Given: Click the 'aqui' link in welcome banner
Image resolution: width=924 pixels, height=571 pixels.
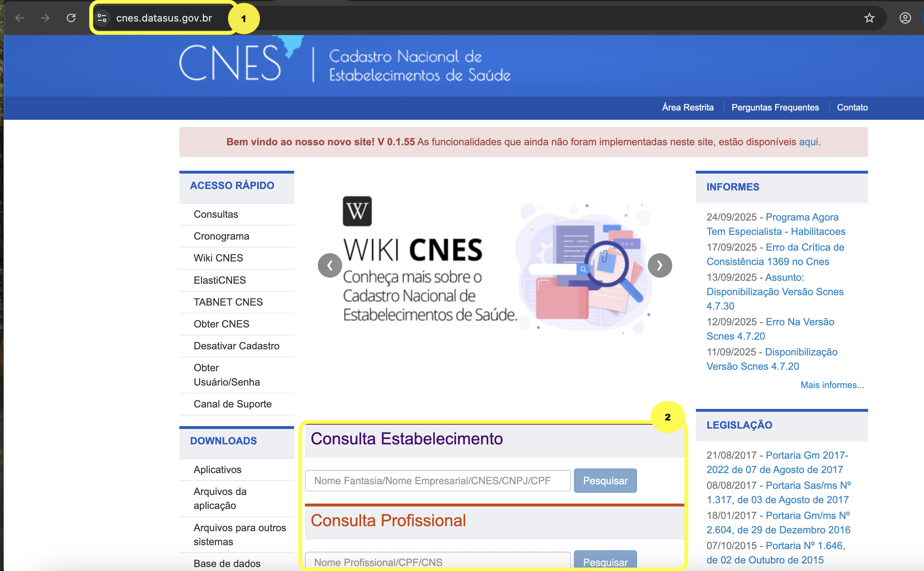Looking at the screenshot, I should point(808,142).
